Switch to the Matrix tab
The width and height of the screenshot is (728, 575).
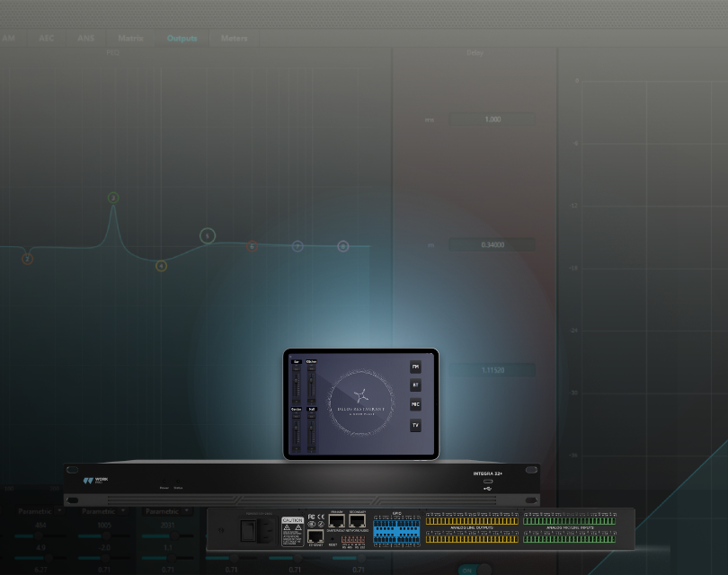130,39
